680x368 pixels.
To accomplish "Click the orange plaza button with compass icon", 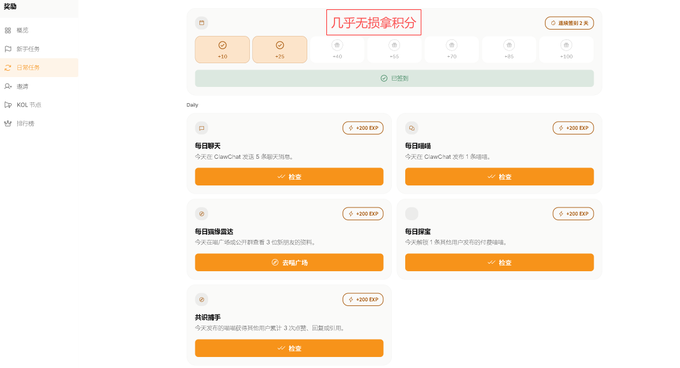I will [x=289, y=263].
